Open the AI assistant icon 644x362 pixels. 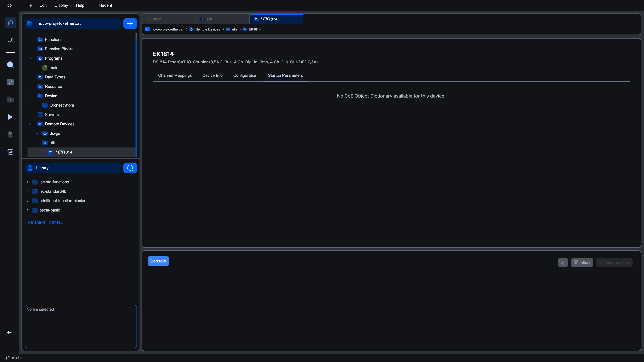point(10,152)
